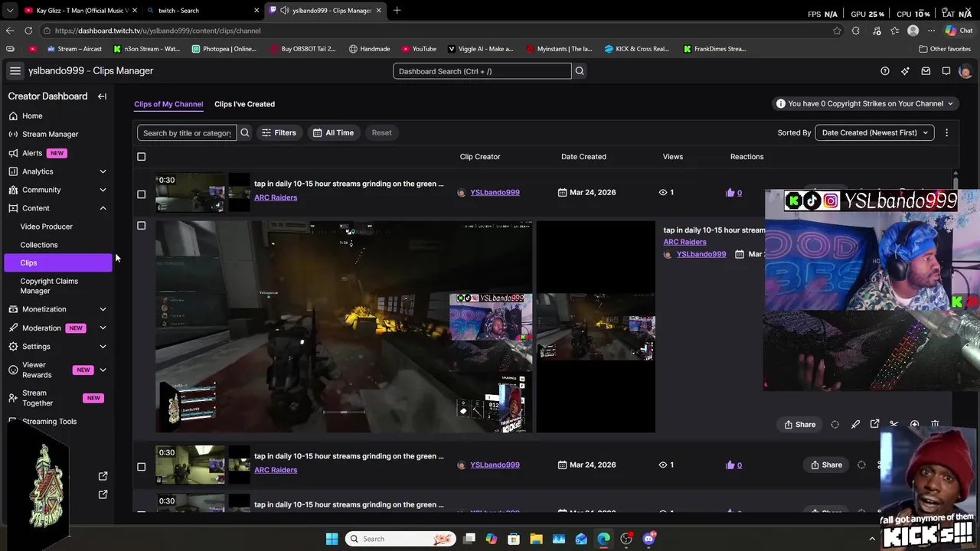The image size is (980, 551).
Task: Open the three-dot options beside sort
Action: (x=946, y=132)
